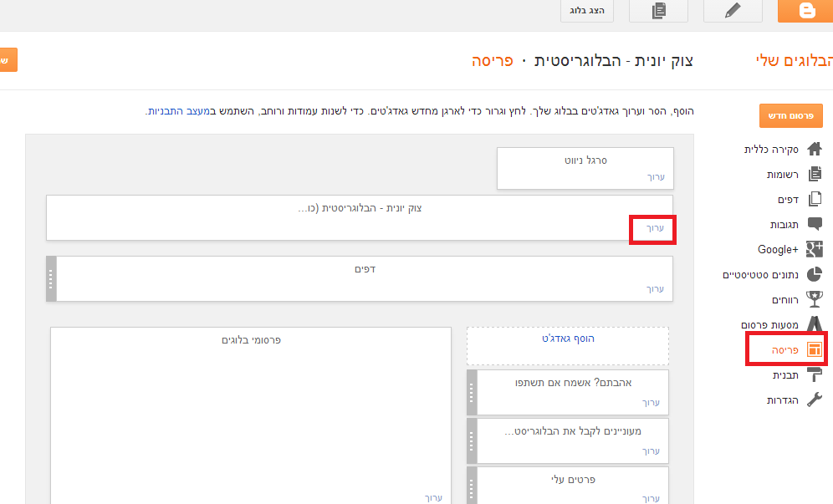The width and height of the screenshot is (833, 504).
Task: Click the trophy icon for רווחים
Action: pyautogui.click(x=815, y=299)
